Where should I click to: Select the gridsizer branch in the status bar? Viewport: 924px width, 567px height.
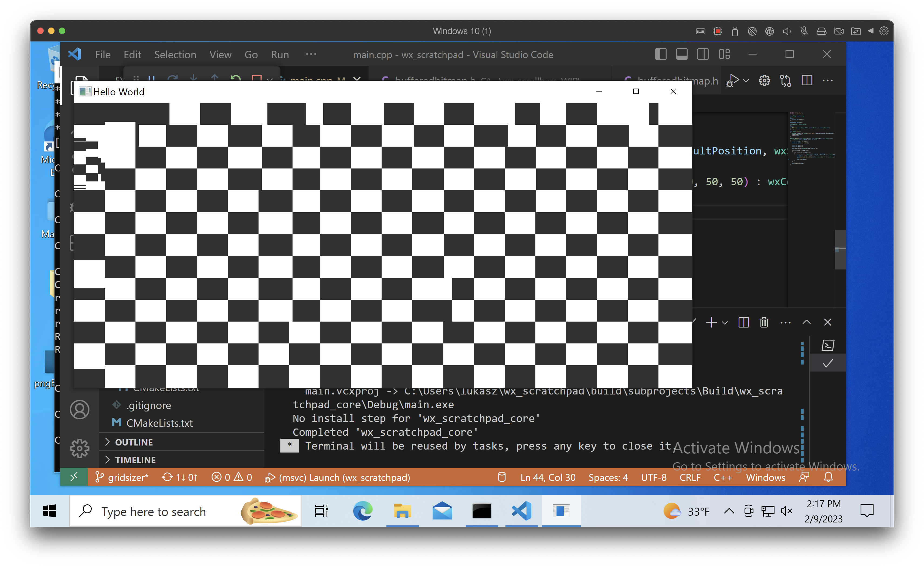tap(122, 477)
